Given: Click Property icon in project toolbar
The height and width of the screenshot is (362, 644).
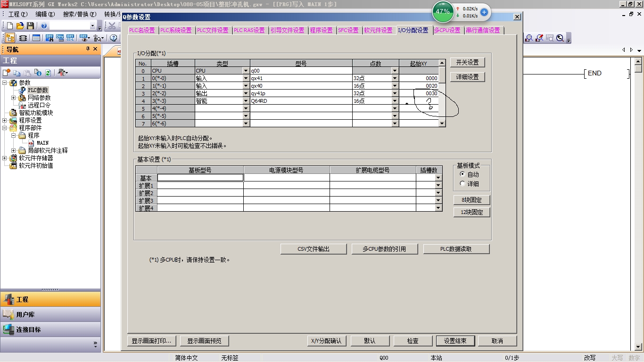Looking at the screenshot, I should click(38, 73).
